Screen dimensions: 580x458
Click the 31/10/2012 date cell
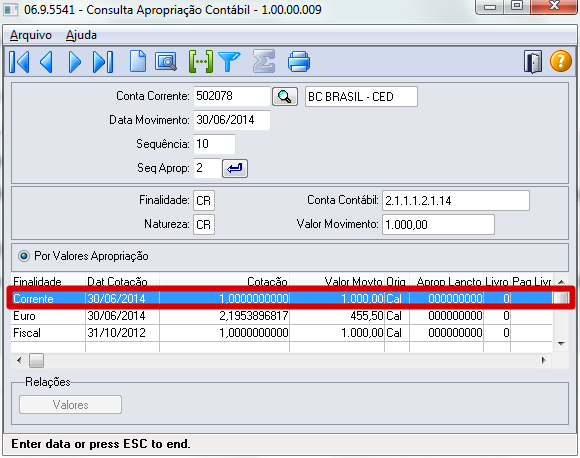122,333
